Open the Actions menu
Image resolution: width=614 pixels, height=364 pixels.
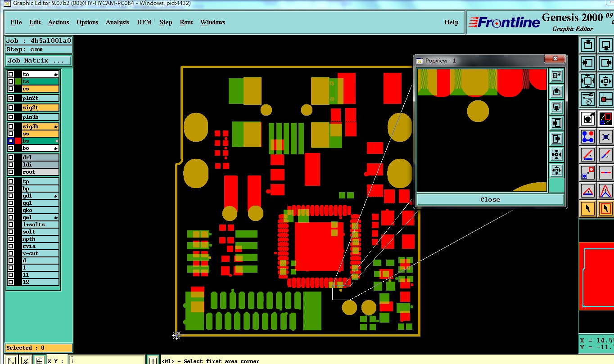[x=59, y=22]
